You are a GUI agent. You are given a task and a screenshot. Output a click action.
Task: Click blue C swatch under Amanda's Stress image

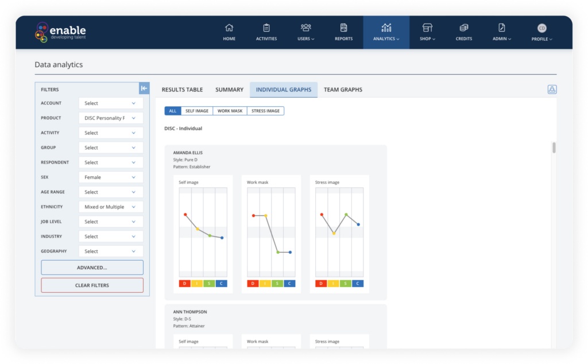tap(358, 284)
